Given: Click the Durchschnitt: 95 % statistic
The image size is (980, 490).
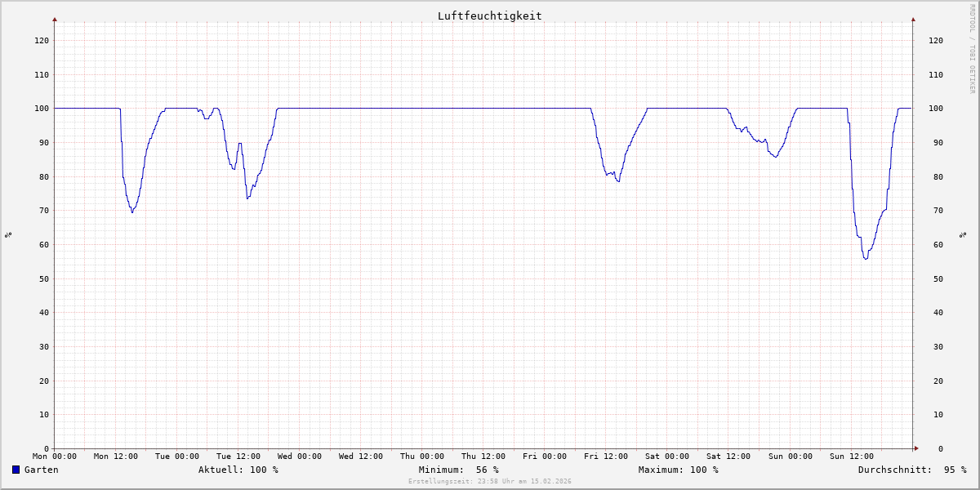Looking at the screenshot, I should (x=911, y=470).
